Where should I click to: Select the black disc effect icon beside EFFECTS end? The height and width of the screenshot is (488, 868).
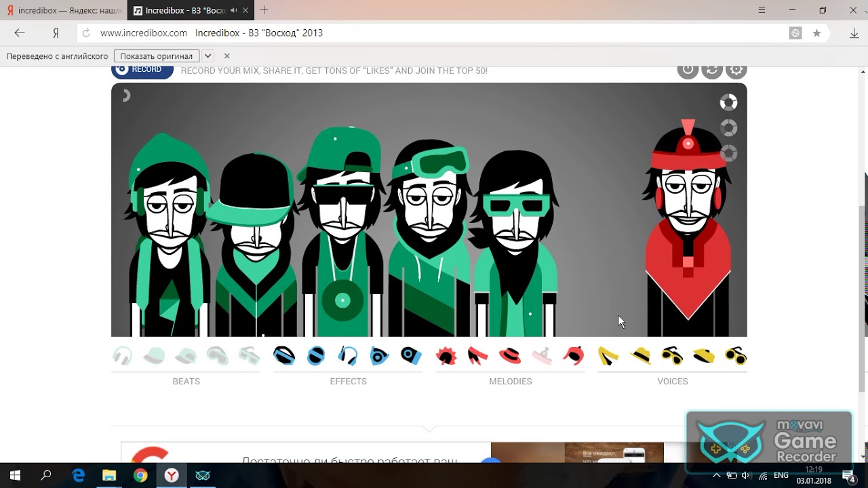click(411, 355)
